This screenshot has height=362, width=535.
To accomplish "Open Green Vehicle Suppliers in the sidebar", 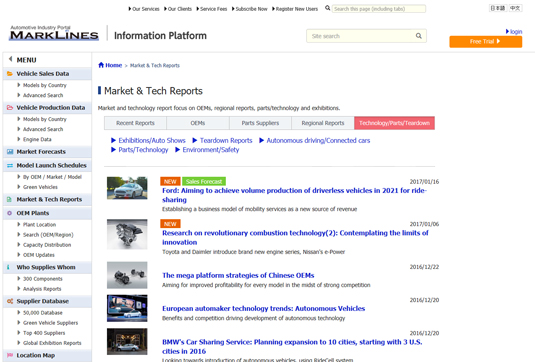I will click(50, 323).
